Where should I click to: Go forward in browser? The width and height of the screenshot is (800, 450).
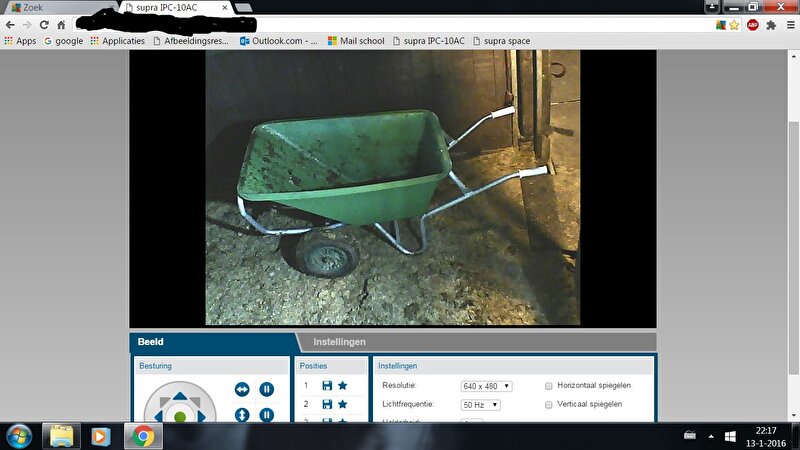pyautogui.click(x=27, y=24)
